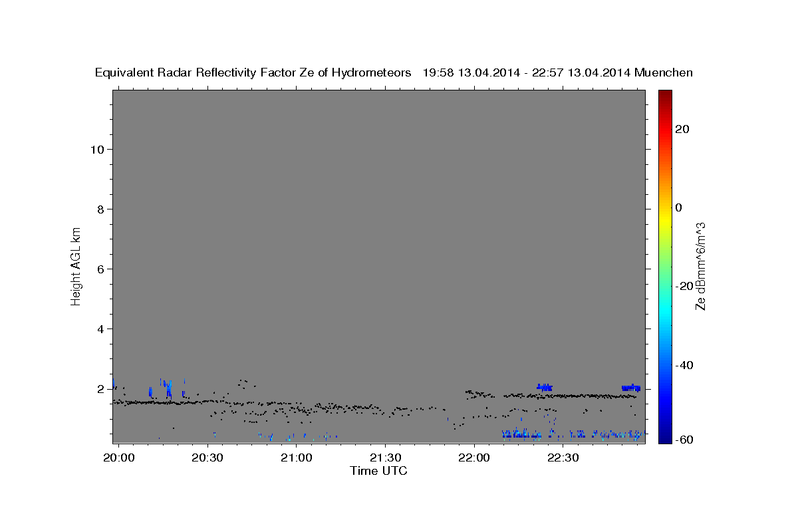Click the 'Ze dBmm^6/m^3' colorbar label

[700, 266]
